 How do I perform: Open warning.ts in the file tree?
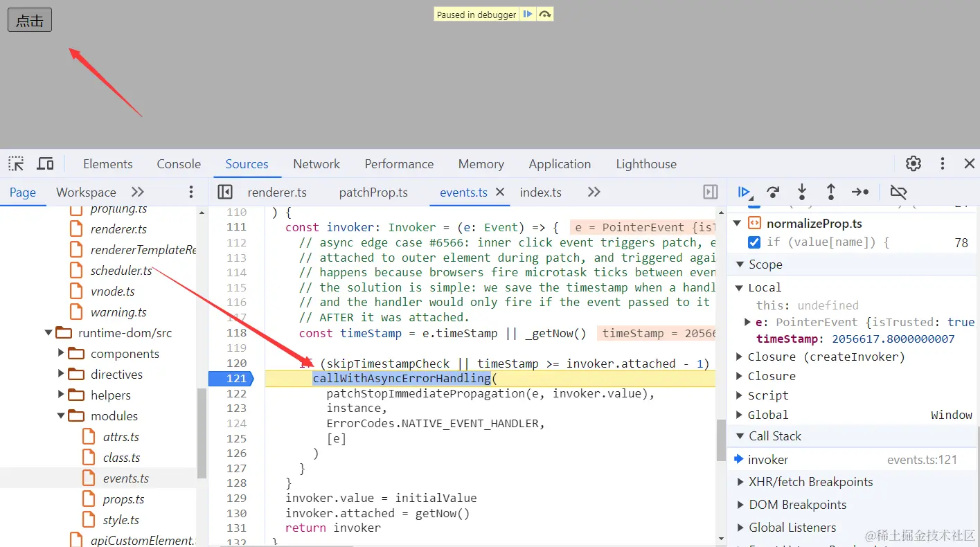(118, 312)
